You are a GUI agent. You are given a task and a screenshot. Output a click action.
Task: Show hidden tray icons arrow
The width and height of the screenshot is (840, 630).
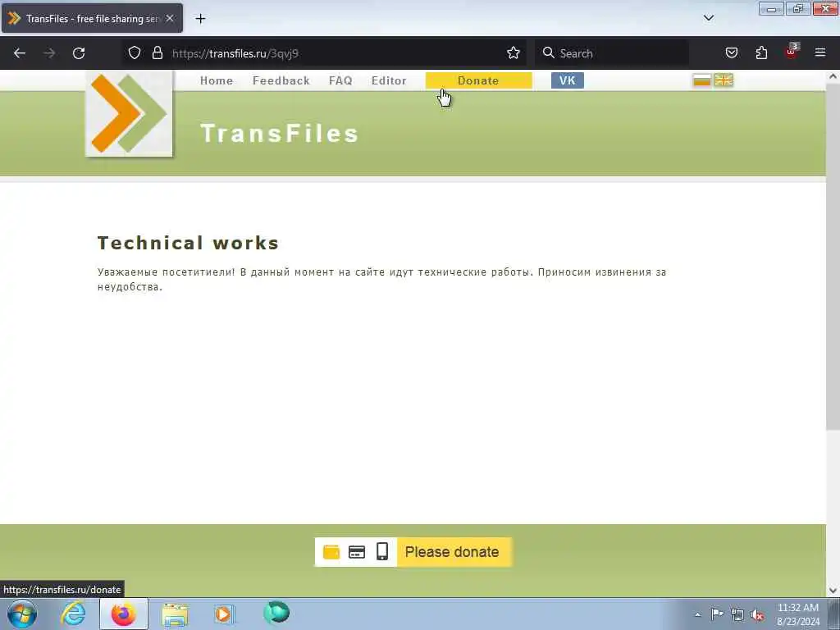697,615
